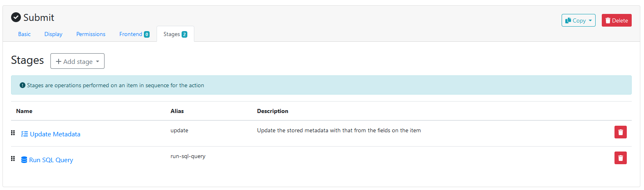Click the trash icon for Update Metadata
The image size is (644, 190).
(620, 132)
